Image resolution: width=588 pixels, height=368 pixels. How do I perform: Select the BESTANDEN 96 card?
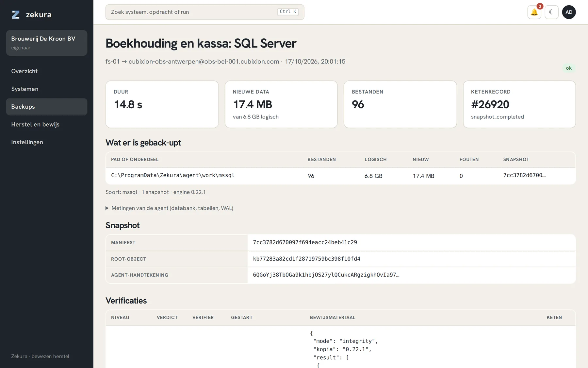[400, 104]
